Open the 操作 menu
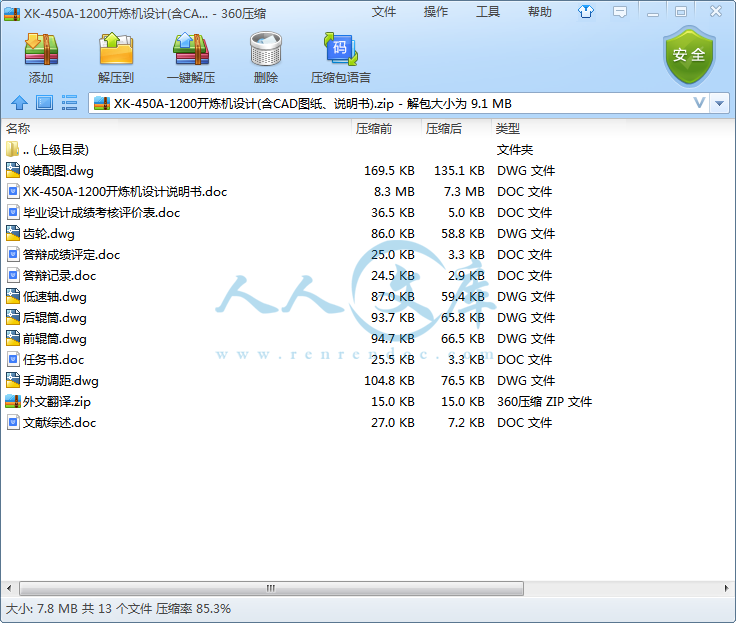 436,12
